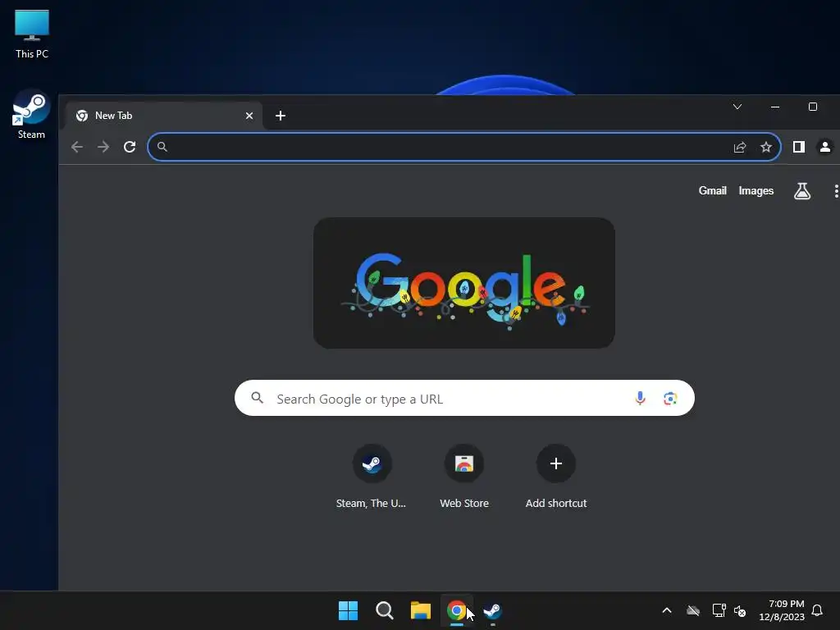
Task: Click the Chrome back arrow
Action: [x=77, y=147]
